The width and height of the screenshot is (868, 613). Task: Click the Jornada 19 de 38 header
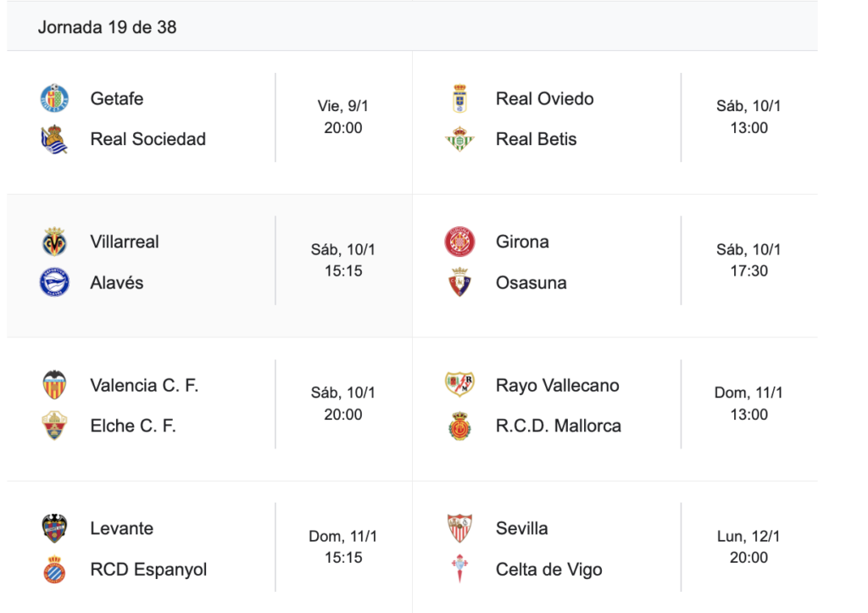point(107,27)
